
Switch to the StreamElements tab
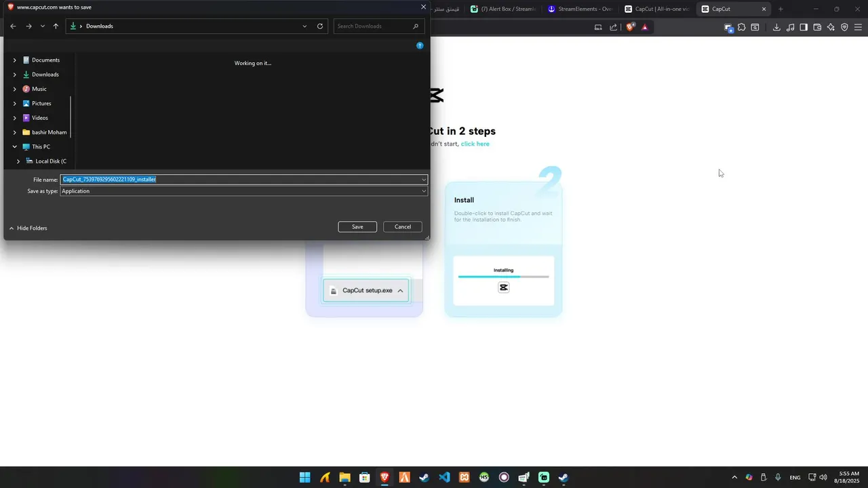point(580,9)
